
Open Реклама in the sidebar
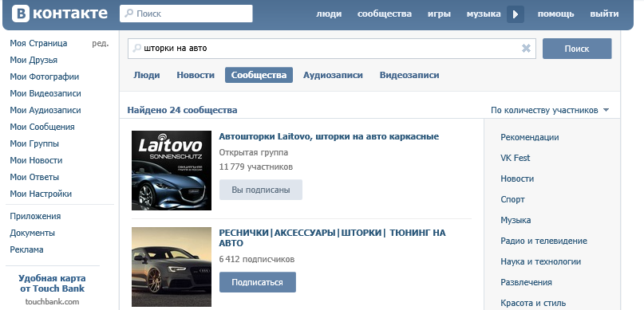pos(26,249)
